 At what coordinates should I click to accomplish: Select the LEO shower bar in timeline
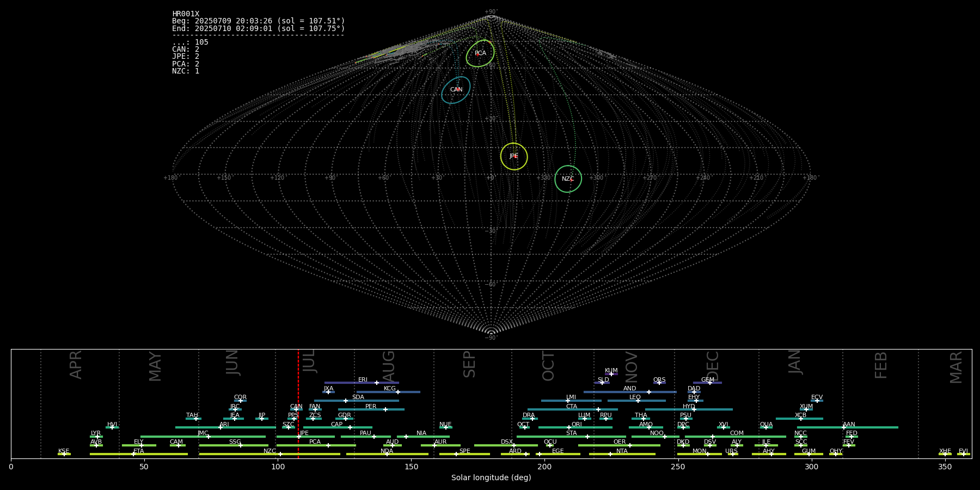click(x=636, y=401)
